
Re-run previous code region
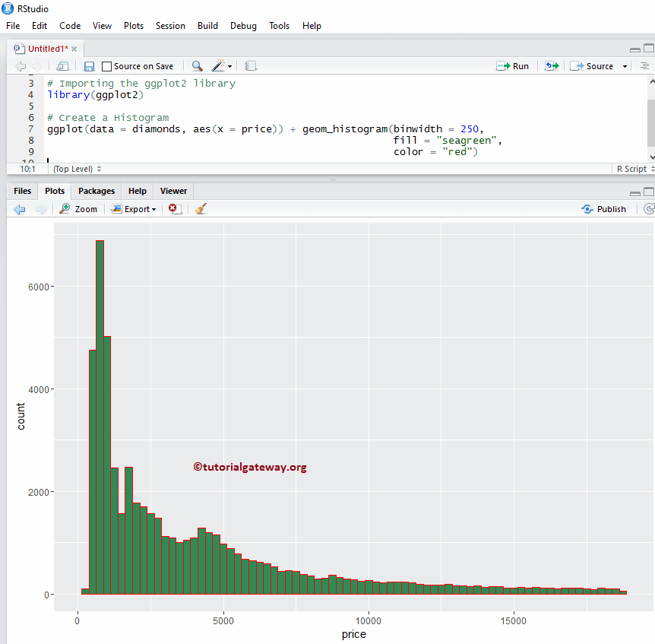(x=551, y=65)
